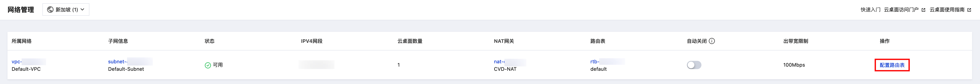Click external-link icon beside 云桌面访问门户
Image resolution: width=980 pixels, height=84 pixels.
click(923, 10)
